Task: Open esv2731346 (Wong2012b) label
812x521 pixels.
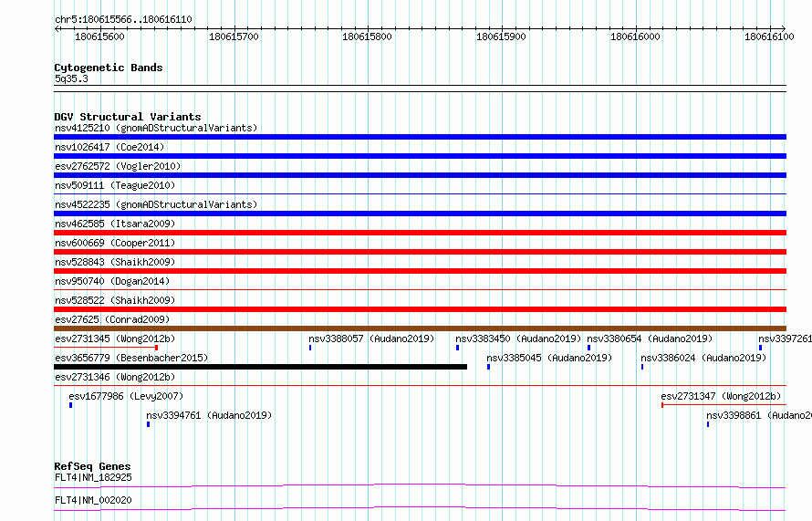Action: click(x=115, y=377)
